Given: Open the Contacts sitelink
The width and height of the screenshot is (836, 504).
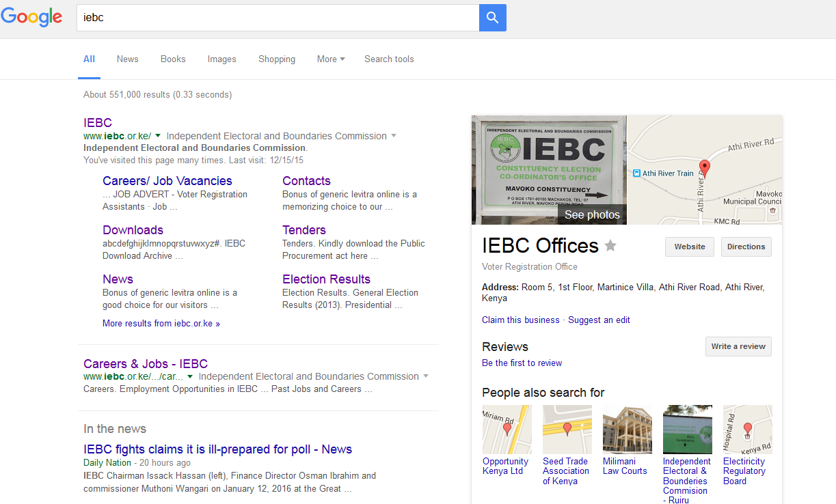Looking at the screenshot, I should tap(306, 181).
